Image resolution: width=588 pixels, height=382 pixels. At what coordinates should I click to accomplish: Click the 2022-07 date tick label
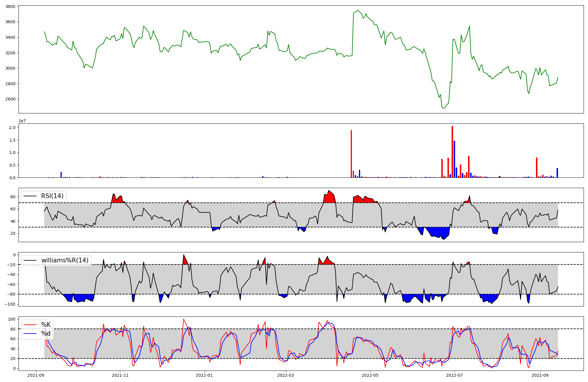click(454, 375)
